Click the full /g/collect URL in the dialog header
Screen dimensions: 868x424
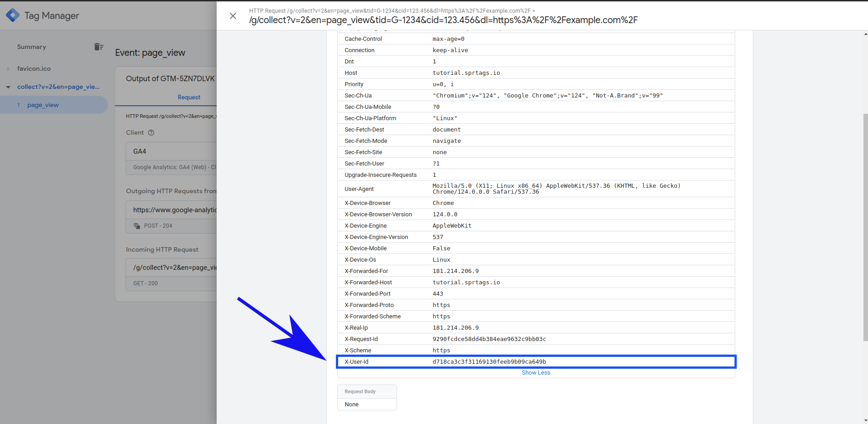point(443,20)
